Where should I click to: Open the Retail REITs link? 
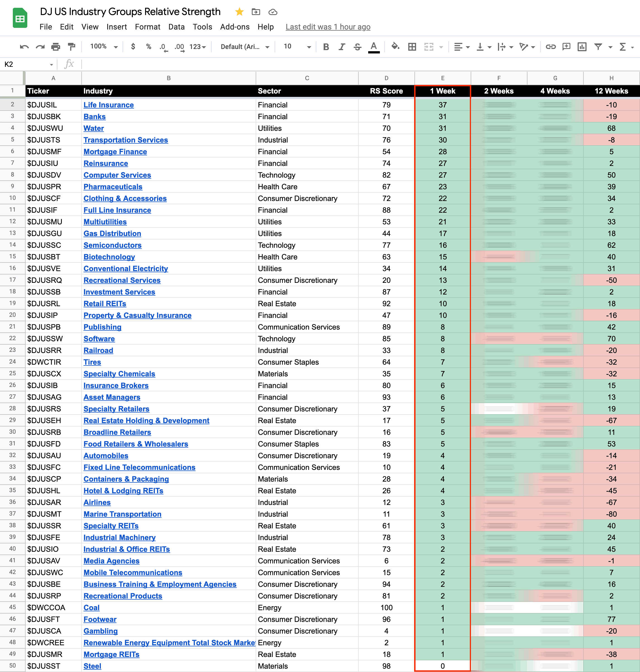click(105, 304)
